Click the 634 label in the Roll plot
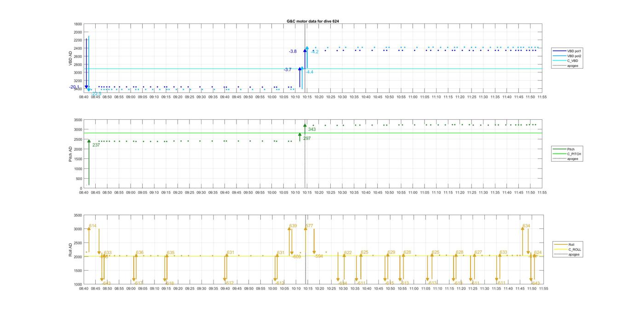644x319 pixels. click(x=526, y=226)
